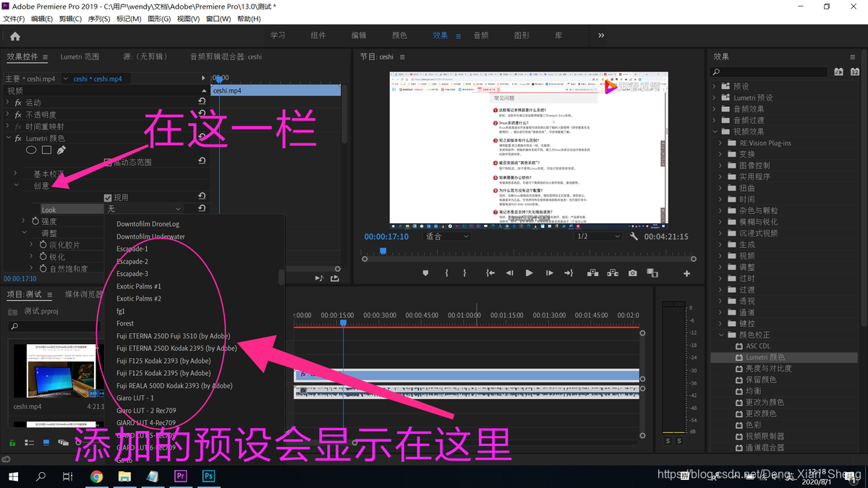
Task: Reset the Look parameter
Action: point(202,209)
